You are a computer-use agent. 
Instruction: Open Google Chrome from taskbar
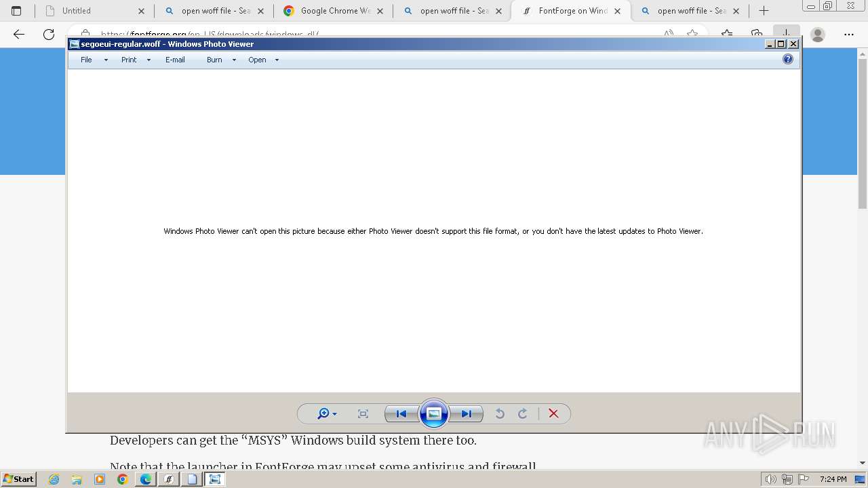(123, 479)
